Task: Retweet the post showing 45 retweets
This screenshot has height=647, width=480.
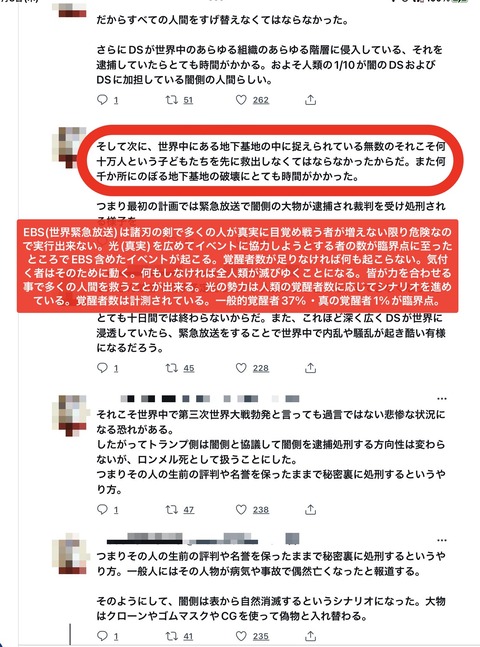Action: click(172, 368)
